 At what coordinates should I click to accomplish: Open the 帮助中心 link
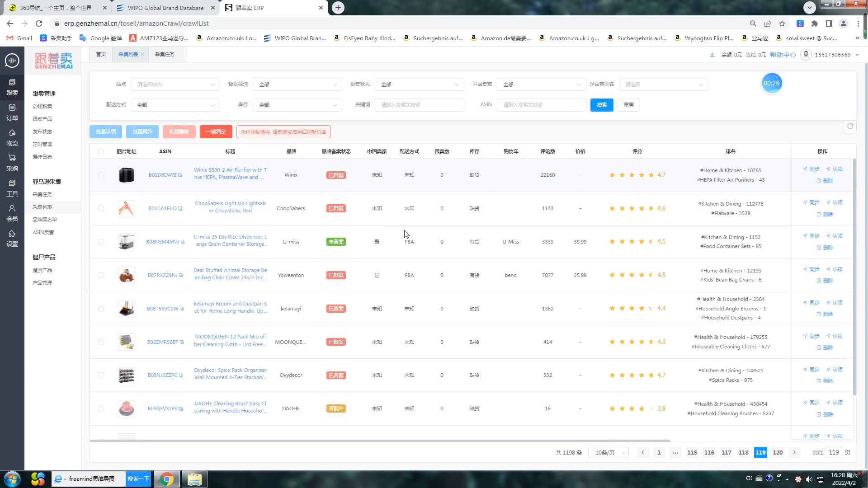point(783,55)
